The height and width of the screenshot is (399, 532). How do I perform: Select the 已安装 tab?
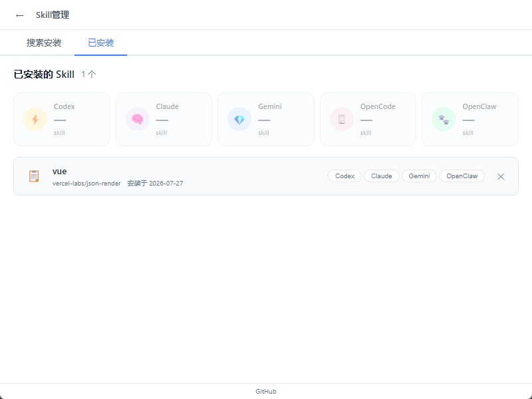coord(101,43)
